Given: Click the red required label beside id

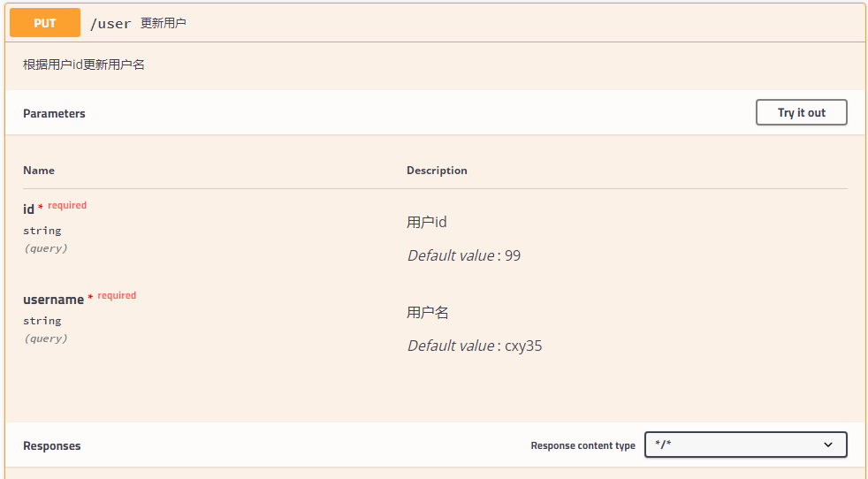Looking at the screenshot, I should tap(67, 205).
